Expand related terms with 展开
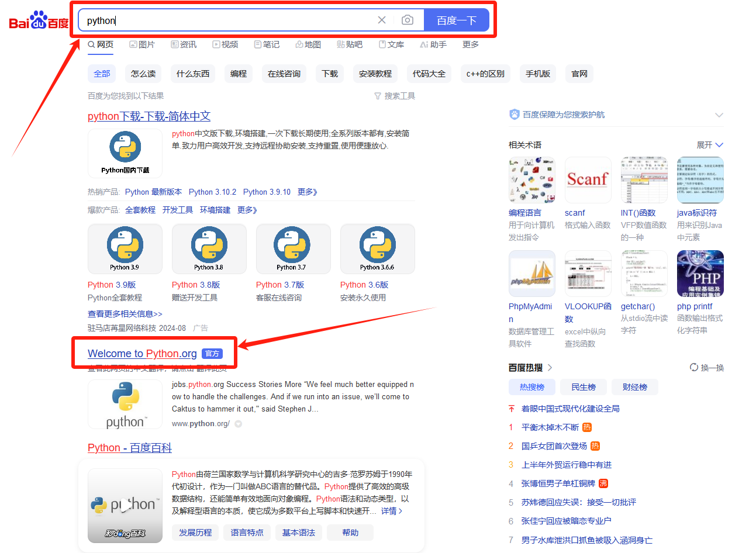 coord(710,145)
